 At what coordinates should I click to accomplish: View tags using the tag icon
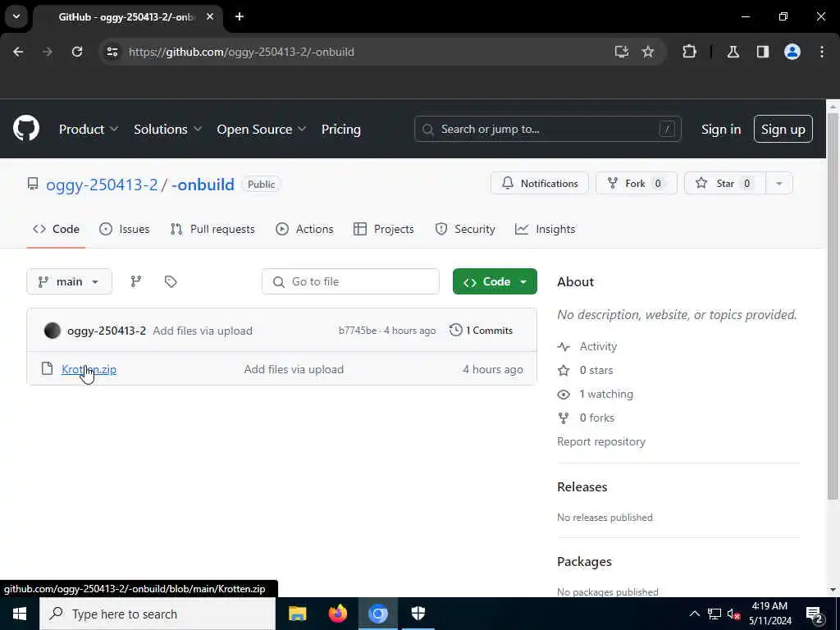pyautogui.click(x=171, y=281)
